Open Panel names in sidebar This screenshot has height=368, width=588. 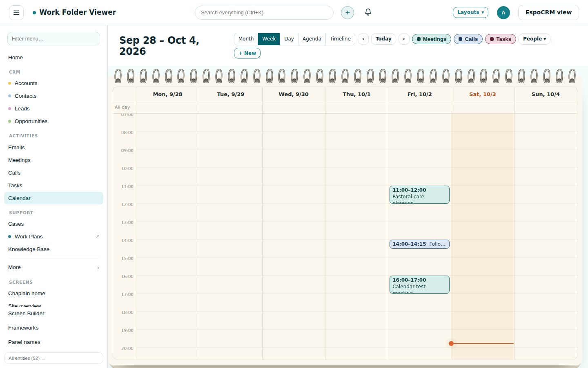pos(53,342)
